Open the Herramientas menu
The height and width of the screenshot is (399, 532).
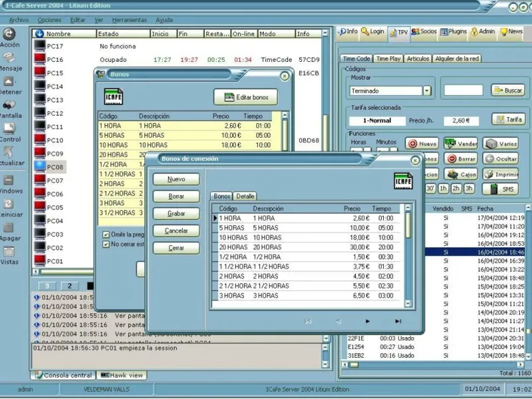(129, 20)
